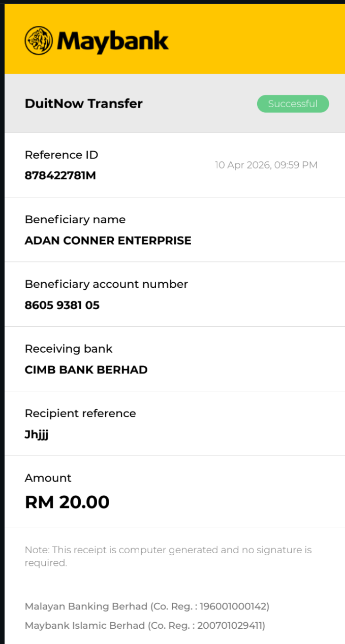Click the Beneficiary account number label

[106, 284]
